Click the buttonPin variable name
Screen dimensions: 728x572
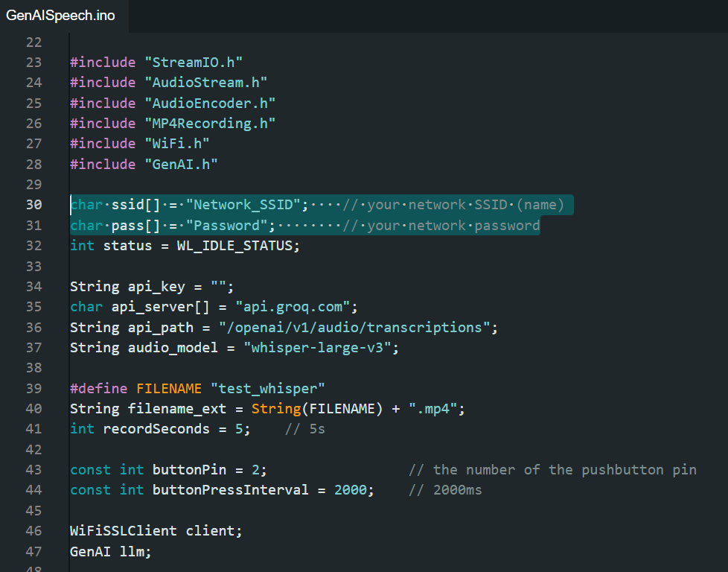tap(189, 470)
